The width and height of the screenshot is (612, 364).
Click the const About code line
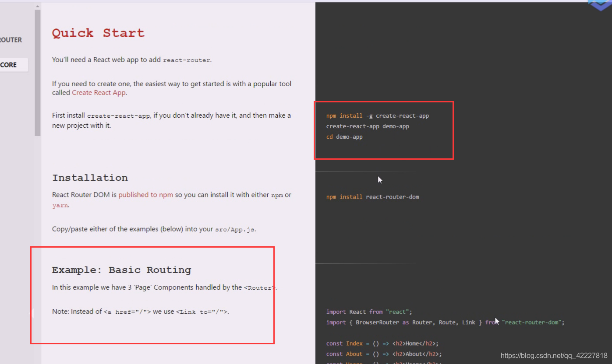tap(384, 354)
